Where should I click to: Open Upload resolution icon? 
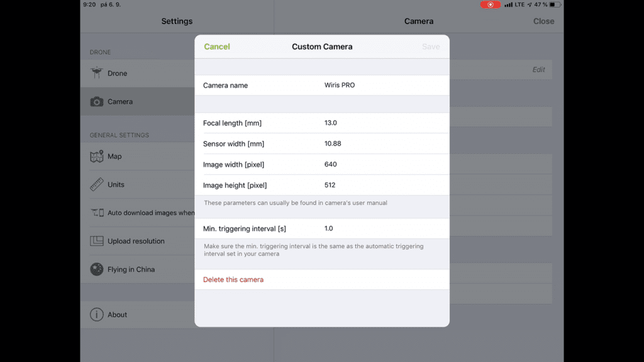96,241
